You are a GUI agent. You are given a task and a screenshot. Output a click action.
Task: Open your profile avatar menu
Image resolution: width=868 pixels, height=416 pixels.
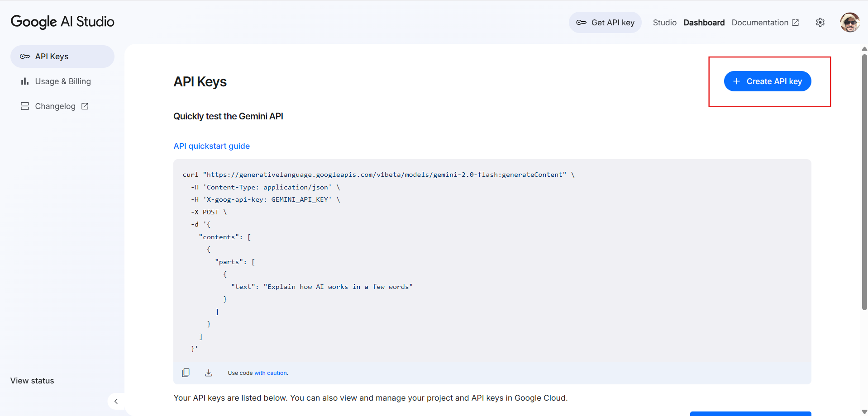(x=849, y=22)
